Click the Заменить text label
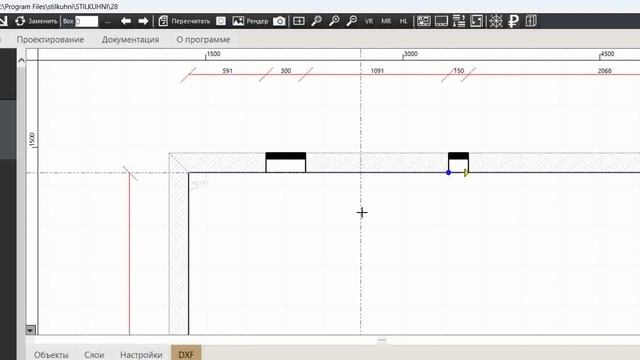The image size is (640, 360). coord(43,21)
